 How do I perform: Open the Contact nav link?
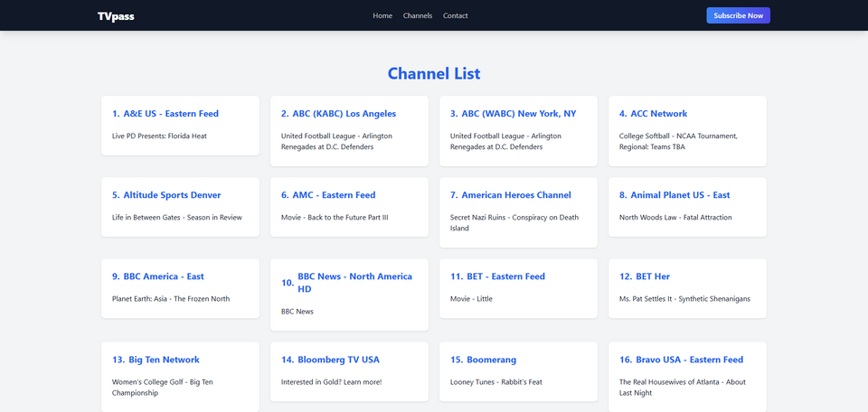455,15
